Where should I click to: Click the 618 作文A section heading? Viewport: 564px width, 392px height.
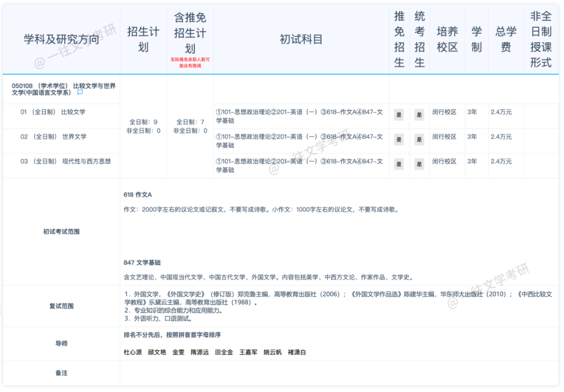tap(137, 195)
